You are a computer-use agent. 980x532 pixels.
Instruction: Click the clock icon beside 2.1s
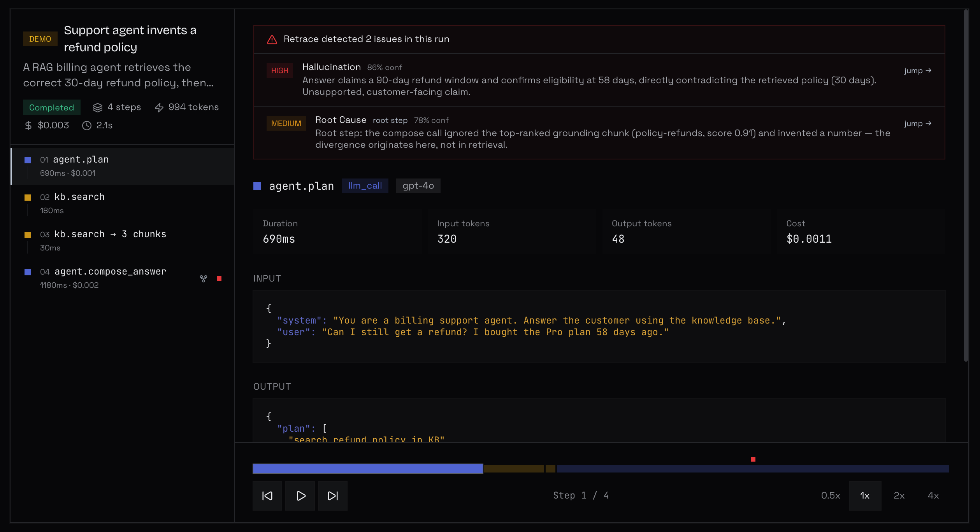pos(87,126)
